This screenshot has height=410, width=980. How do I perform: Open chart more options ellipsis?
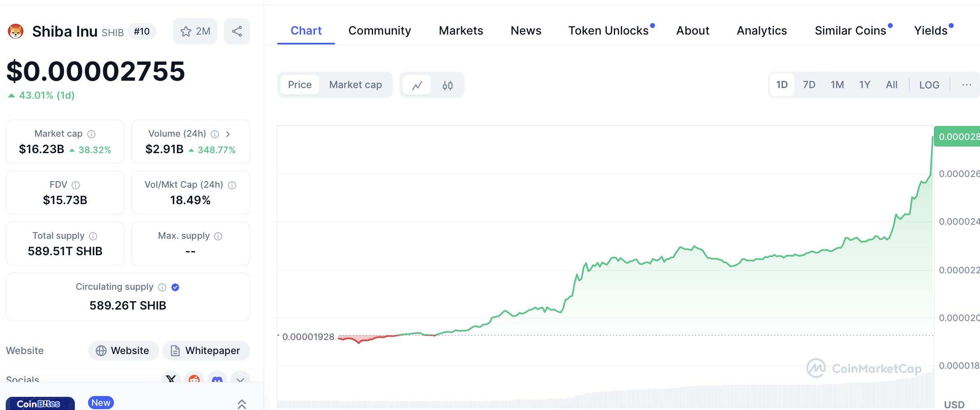pos(966,85)
